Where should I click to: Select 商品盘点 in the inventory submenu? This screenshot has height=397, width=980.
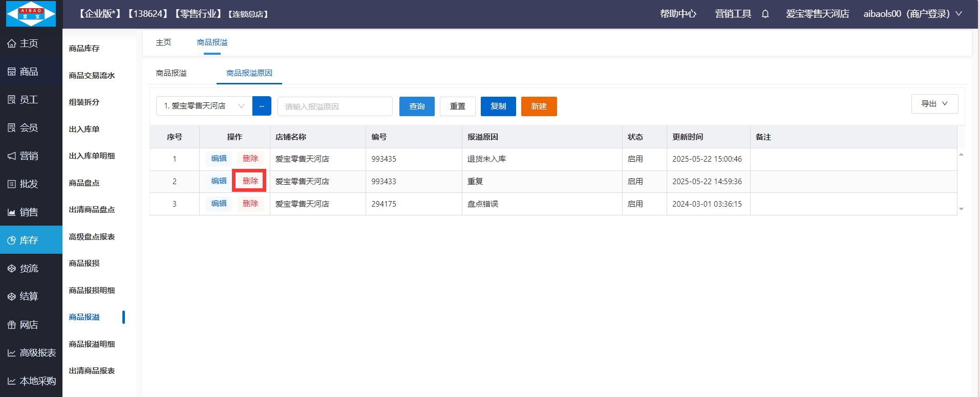[x=84, y=183]
